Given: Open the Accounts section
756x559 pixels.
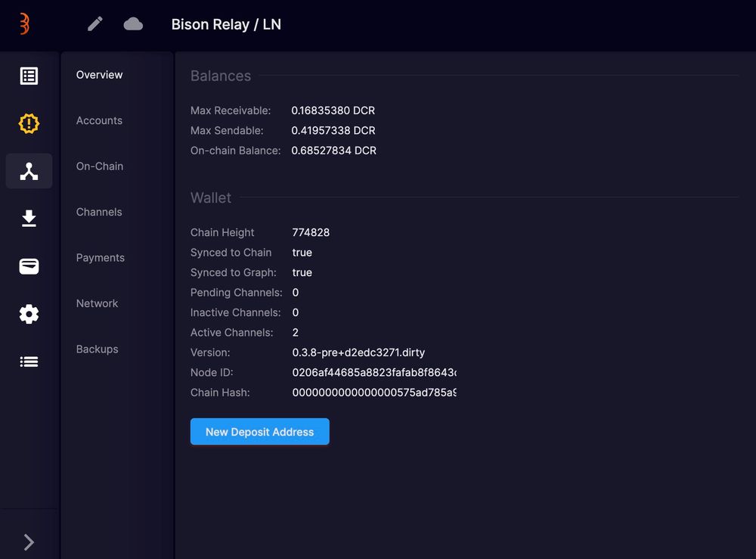Looking at the screenshot, I should click(x=99, y=120).
